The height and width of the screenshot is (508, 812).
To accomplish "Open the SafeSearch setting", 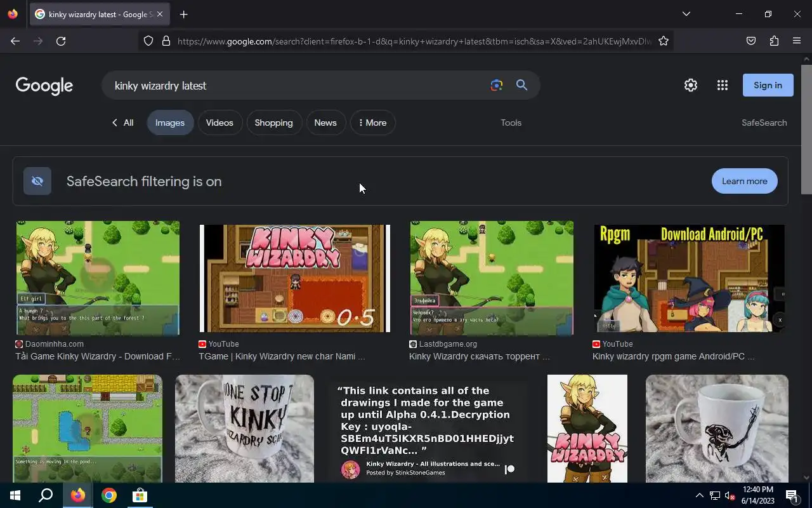I will pyautogui.click(x=764, y=123).
